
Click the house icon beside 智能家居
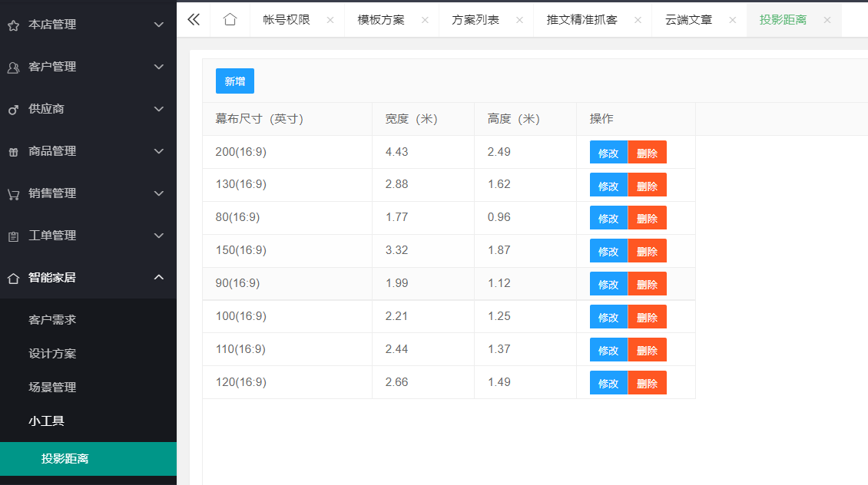click(x=13, y=278)
